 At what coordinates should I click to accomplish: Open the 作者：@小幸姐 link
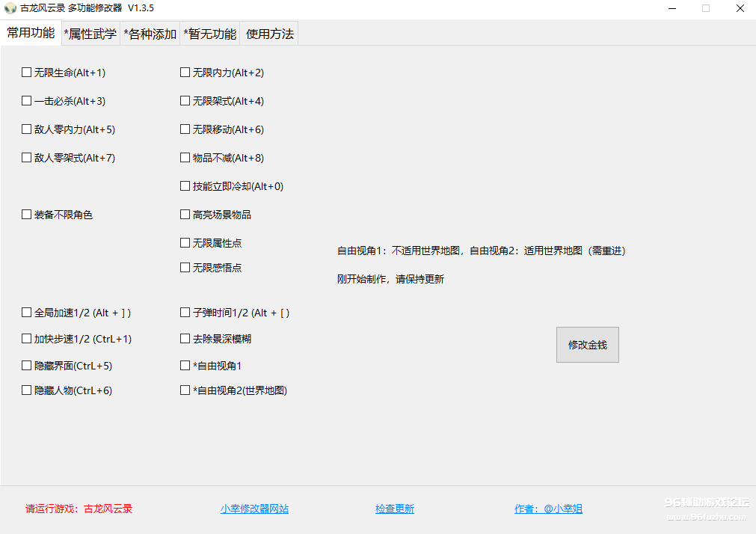click(x=548, y=509)
